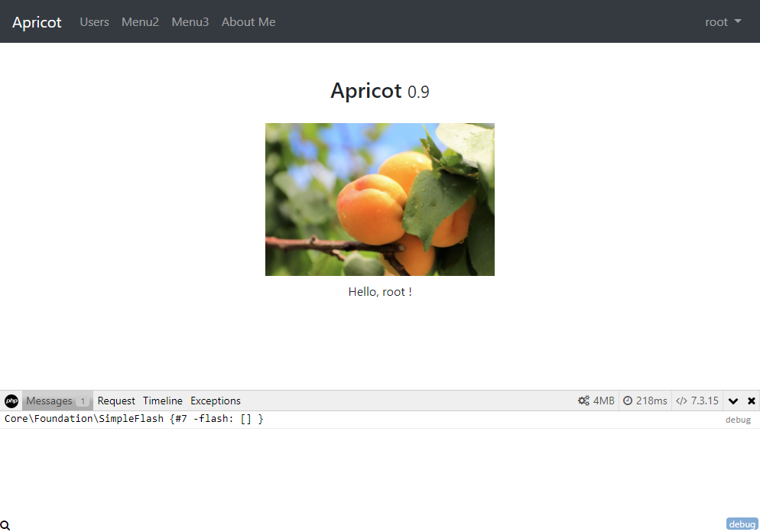Toggle the blue debug filter label
Image resolution: width=760 pixels, height=532 pixels.
point(742,524)
